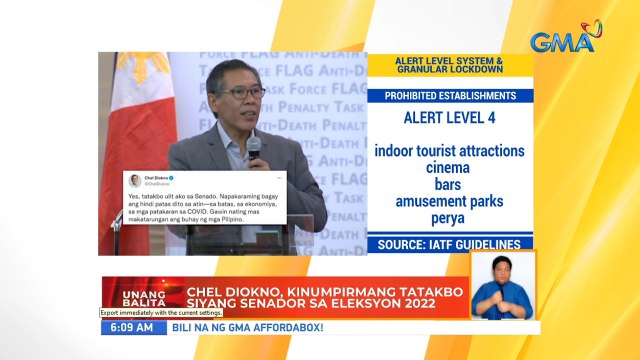Screen dimensions: 640x360
Task: Click the 'ALERT LEVEL 4' heading
Action: 449,118
